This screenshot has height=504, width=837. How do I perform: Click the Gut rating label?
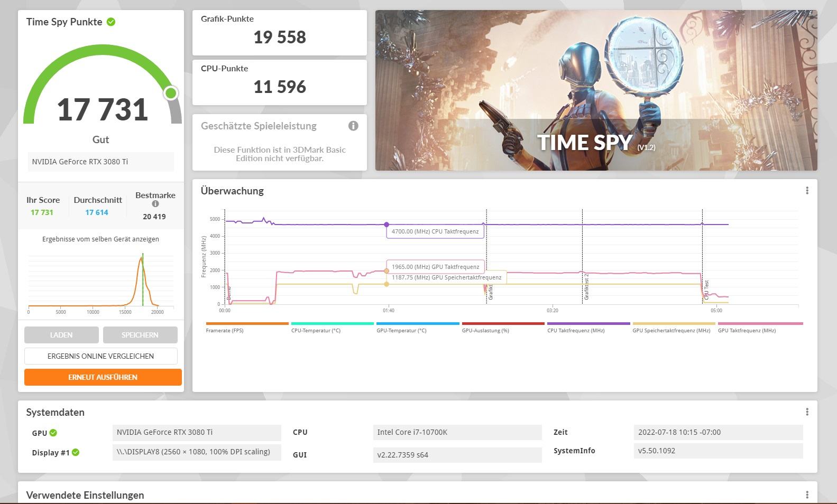tap(100, 139)
